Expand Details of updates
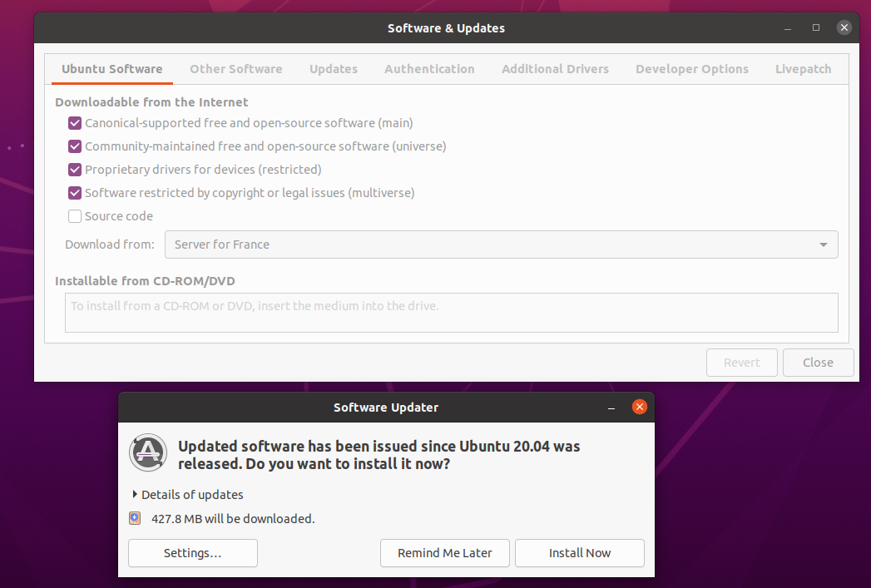 click(x=188, y=495)
